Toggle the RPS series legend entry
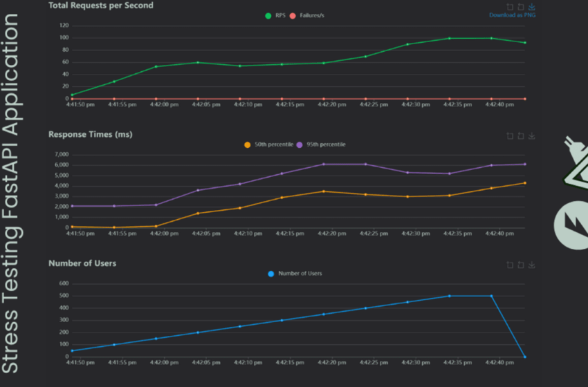The height and width of the screenshot is (387, 588). pyautogui.click(x=275, y=16)
